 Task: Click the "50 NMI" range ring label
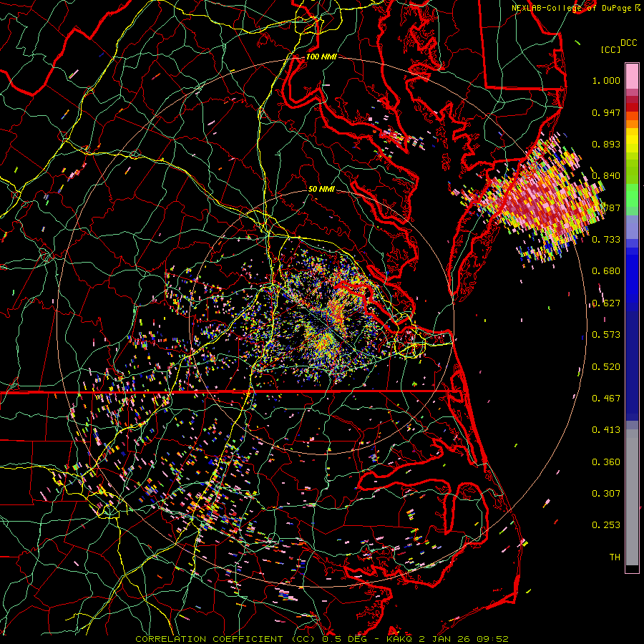coord(321,189)
